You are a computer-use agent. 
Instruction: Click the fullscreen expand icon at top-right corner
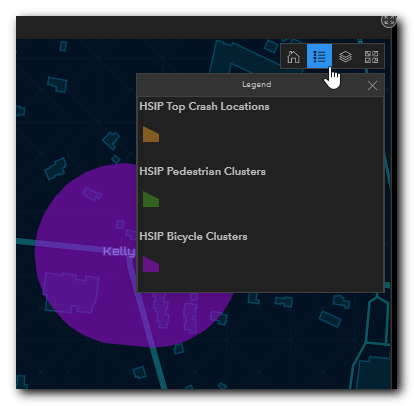click(388, 21)
